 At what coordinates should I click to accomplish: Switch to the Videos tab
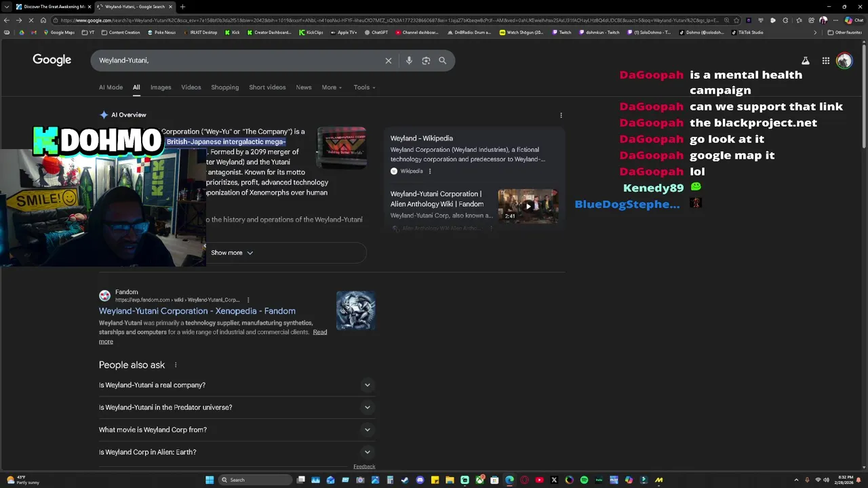(x=191, y=87)
